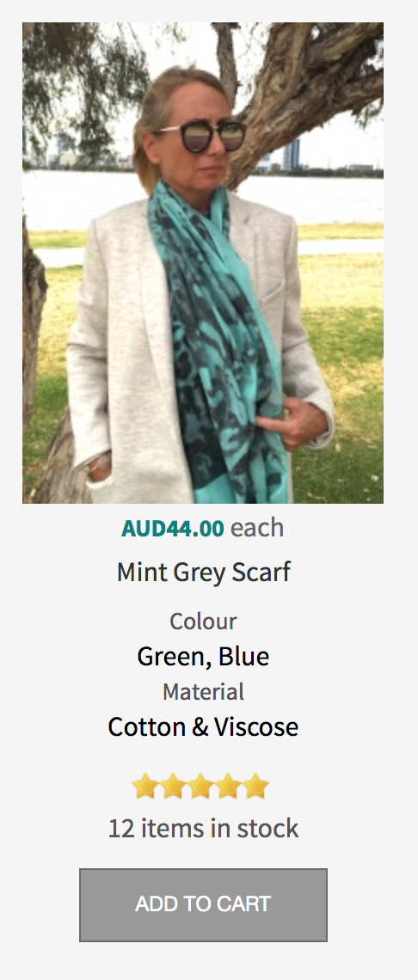The image size is (418, 980).
Task: Add the Mint Grey Scarf to cart
Action: (203, 904)
